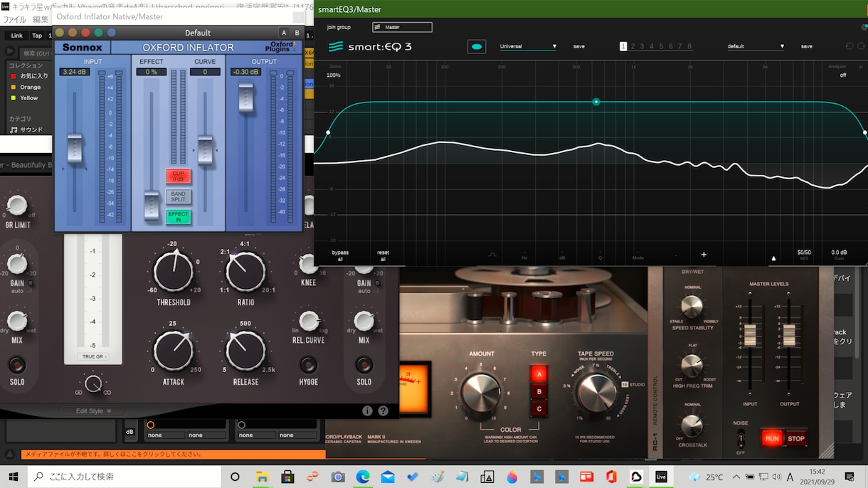Screen dimensions: 868x488
Task: Open the Universal profile dropdown in smart:EQ 3
Action: point(528,46)
